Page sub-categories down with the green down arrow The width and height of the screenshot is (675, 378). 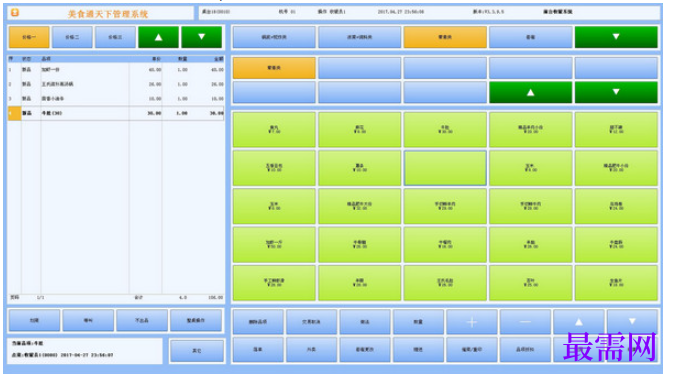pos(616,92)
